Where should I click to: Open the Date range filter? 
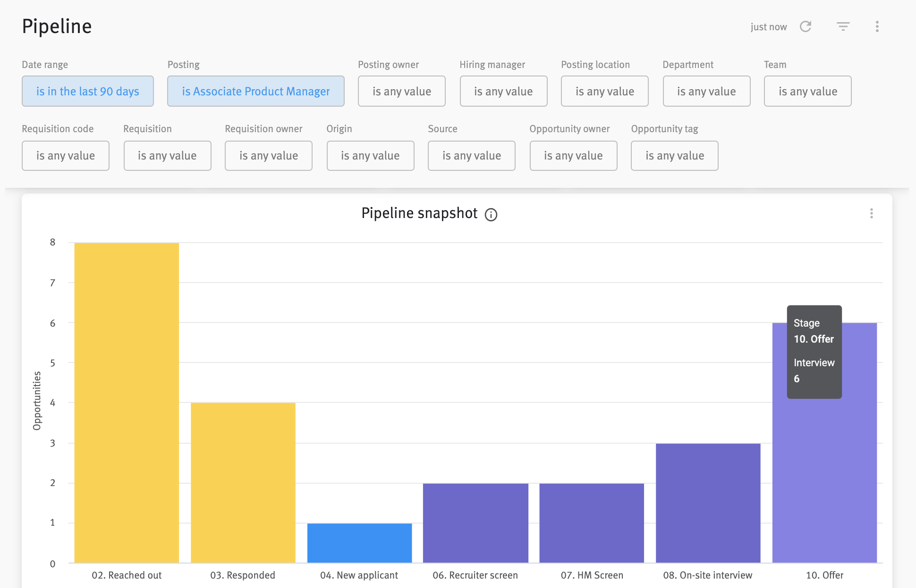[87, 91]
